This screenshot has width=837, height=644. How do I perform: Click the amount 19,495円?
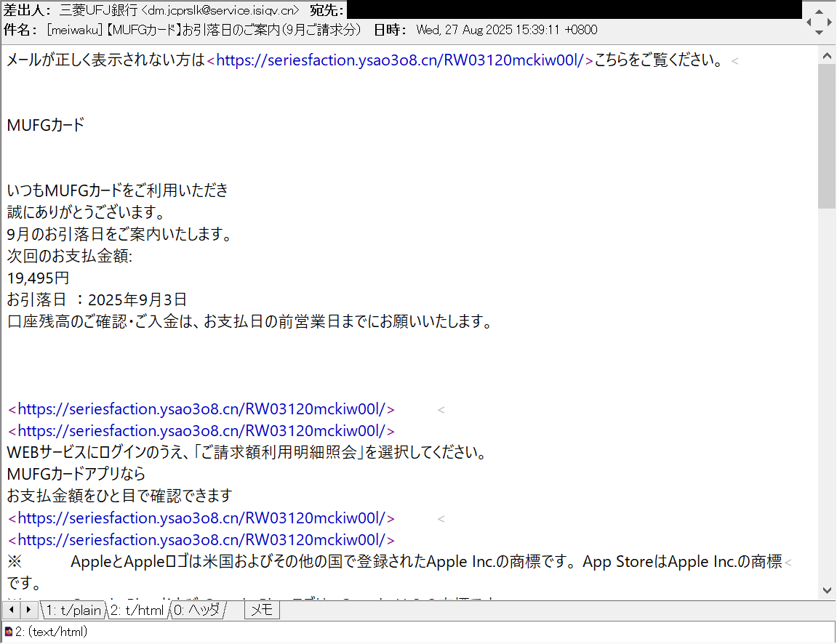(x=38, y=278)
